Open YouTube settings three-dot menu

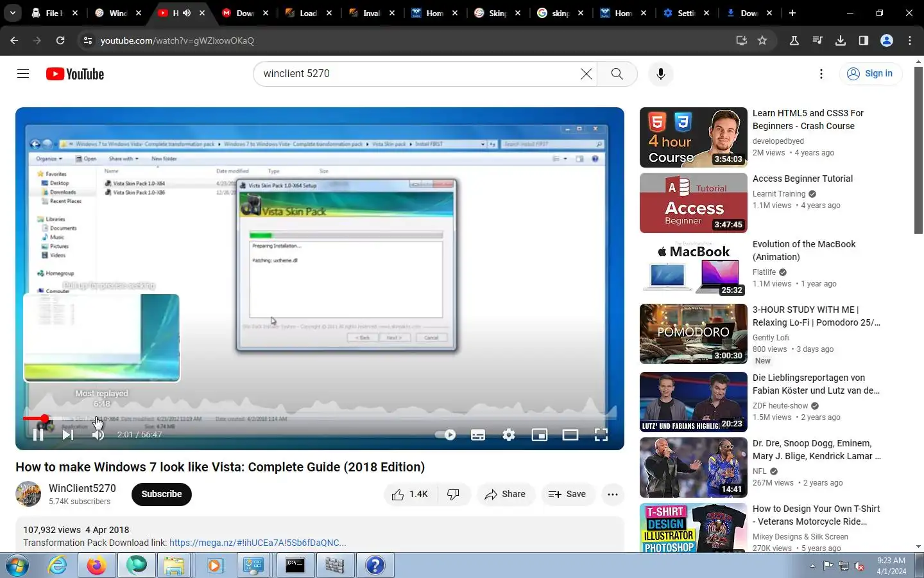pos(821,74)
